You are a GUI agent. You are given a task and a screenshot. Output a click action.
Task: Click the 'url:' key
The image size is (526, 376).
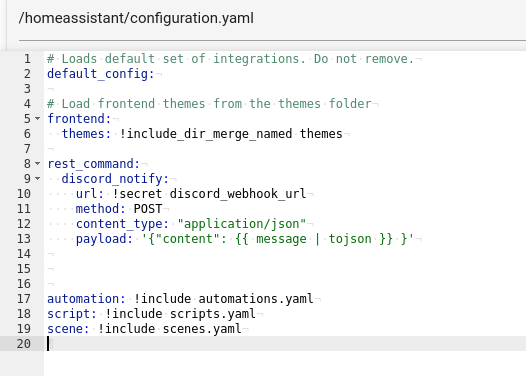coord(90,194)
